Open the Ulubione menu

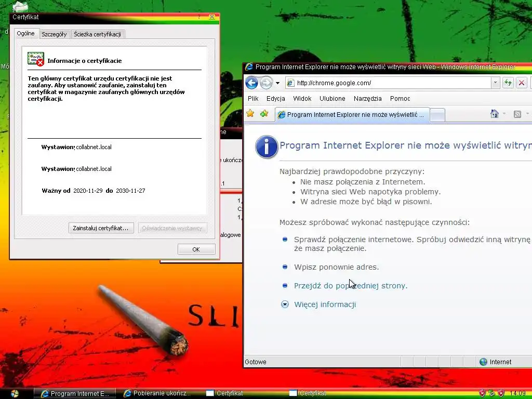tap(332, 98)
